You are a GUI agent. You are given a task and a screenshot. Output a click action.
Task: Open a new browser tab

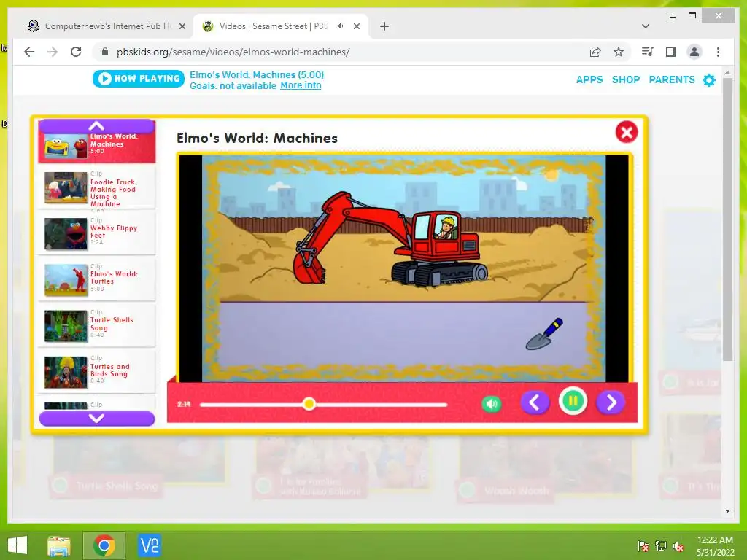click(384, 26)
